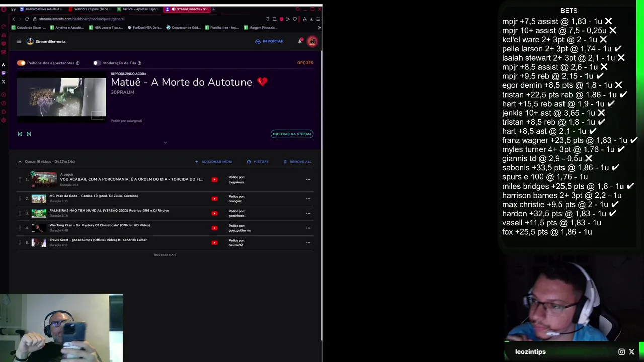Open the notifications bell
The image size is (644, 362).
pyautogui.click(x=300, y=41)
